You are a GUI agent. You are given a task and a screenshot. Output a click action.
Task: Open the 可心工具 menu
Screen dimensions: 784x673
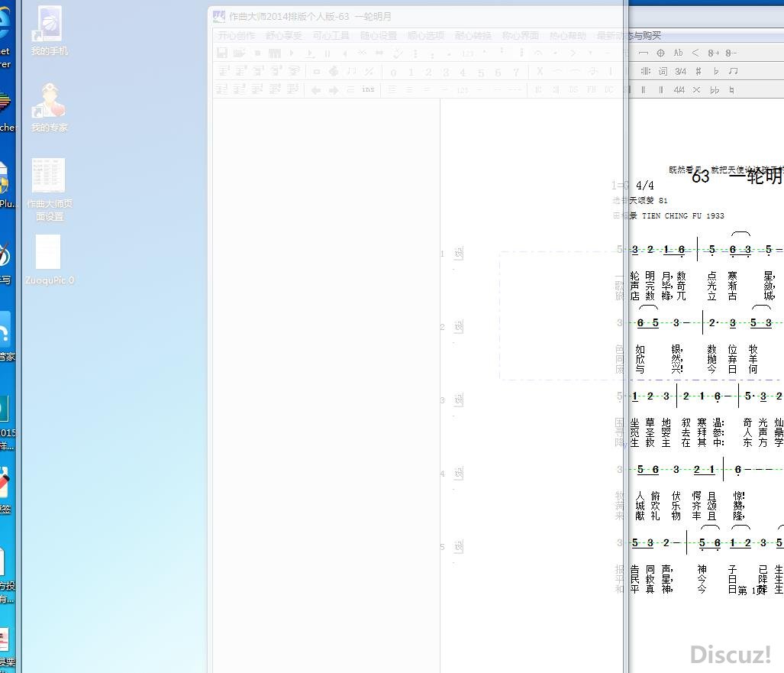point(331,36)
